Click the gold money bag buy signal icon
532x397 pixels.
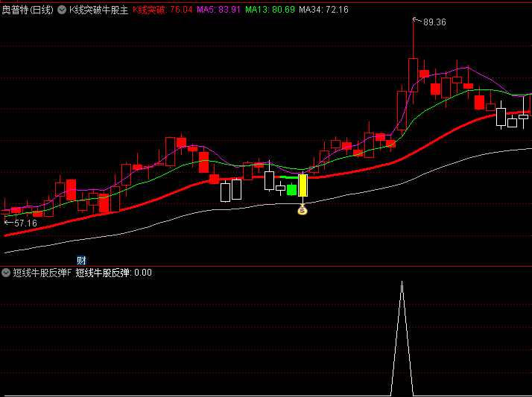pos(303,211)
